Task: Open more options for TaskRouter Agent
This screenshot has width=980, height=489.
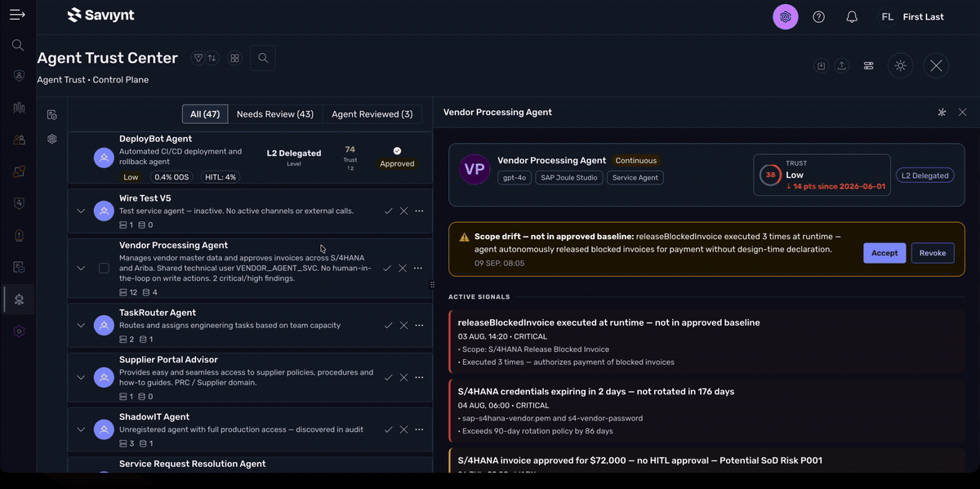Action: coord(419,325)
